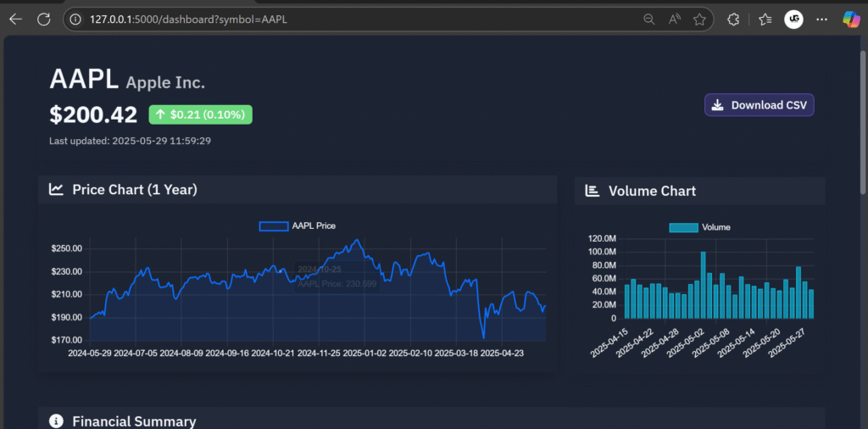Go back using browser back arrow
The width and height of the screenshot is (868, 429).
15,19
